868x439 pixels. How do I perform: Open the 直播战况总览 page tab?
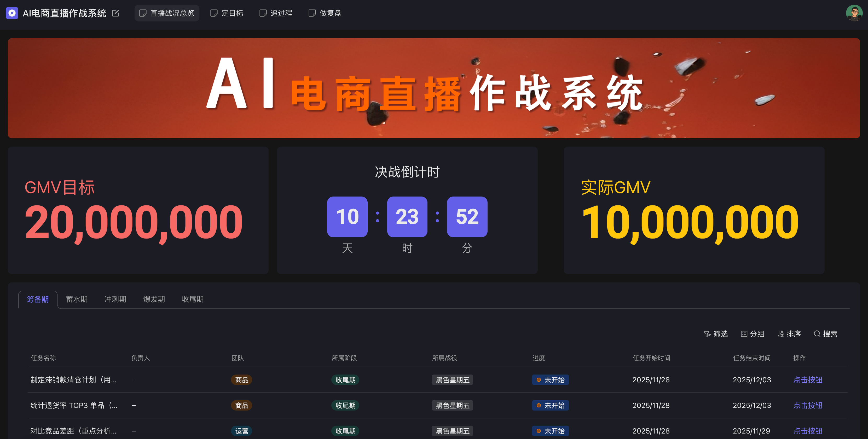(x=167, y=13)
